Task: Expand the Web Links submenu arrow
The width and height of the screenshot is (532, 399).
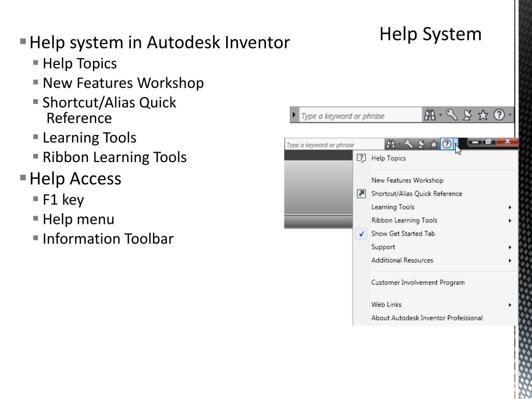Action: tap(510, 305)
